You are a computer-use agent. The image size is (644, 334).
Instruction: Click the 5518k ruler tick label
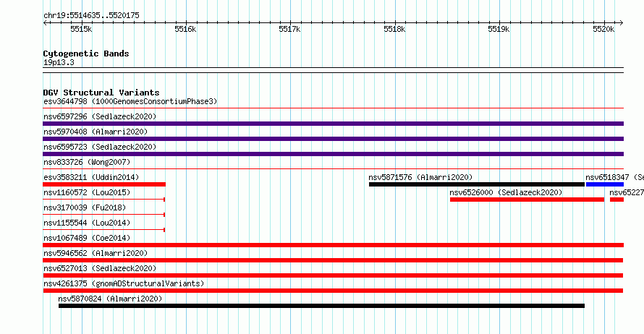click(x=394, y=29)
